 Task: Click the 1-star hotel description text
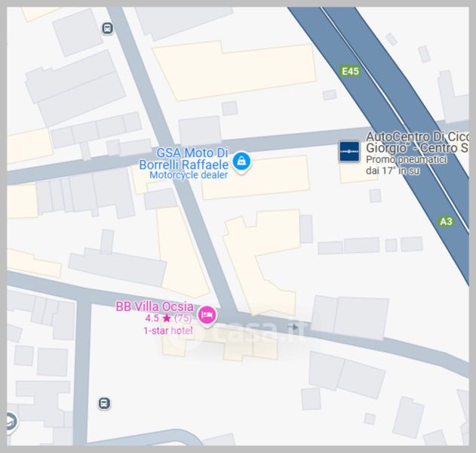(x=168, y=330)
